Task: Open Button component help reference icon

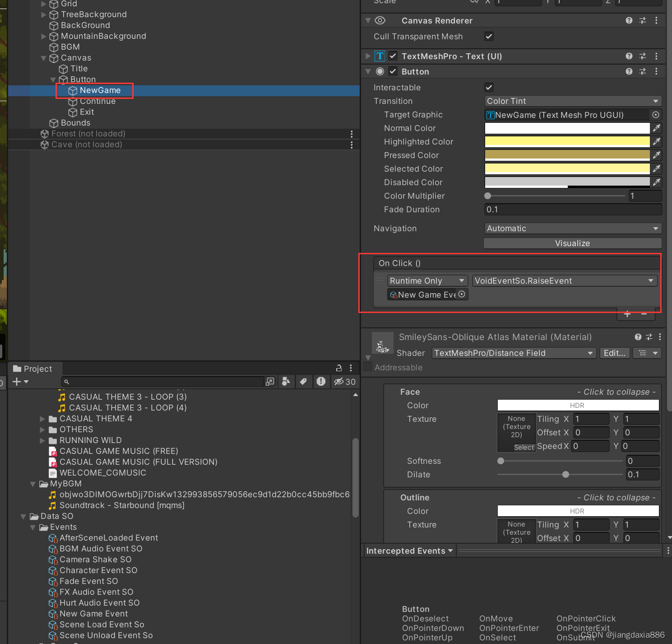Action: [x=629, y=71]
